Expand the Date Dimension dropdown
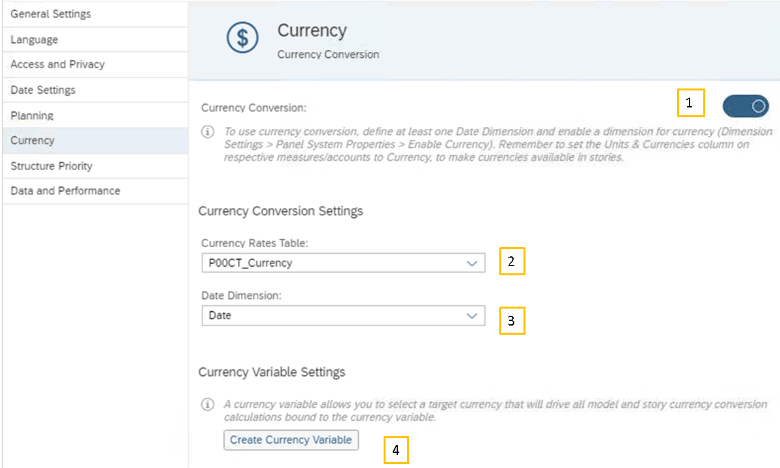 point(342,316)
